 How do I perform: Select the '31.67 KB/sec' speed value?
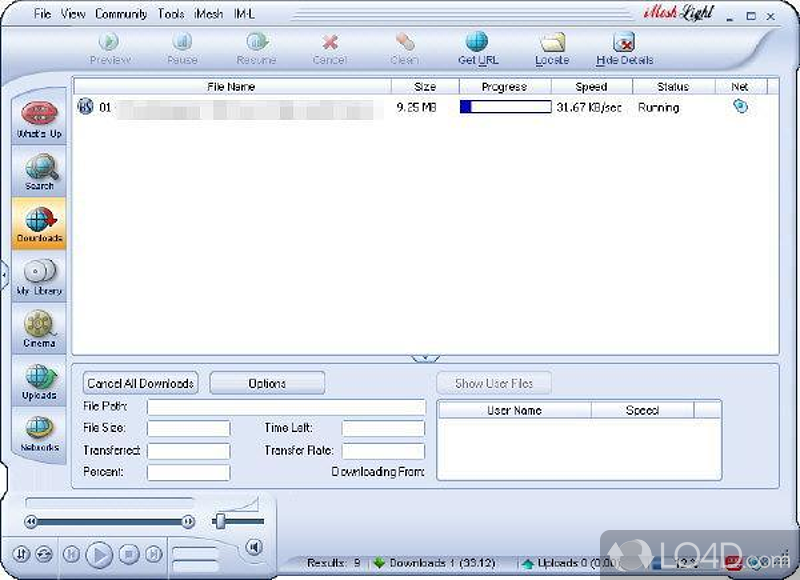click(x=589, y=107)
